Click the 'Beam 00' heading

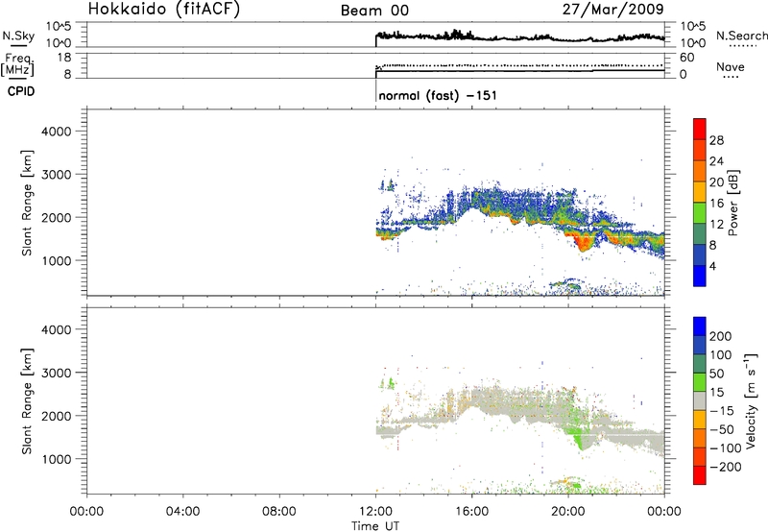[x=374, y=11]
